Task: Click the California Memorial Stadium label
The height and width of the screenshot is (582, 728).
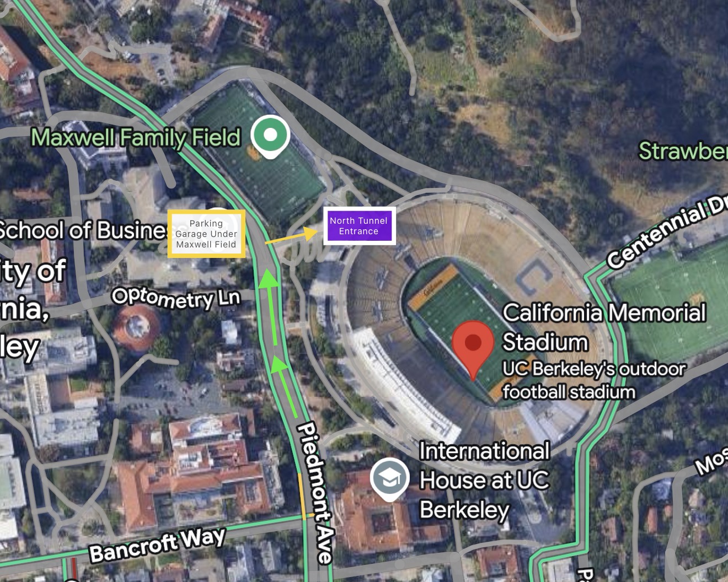Action: pyautogui.click(x=604, y=327)
